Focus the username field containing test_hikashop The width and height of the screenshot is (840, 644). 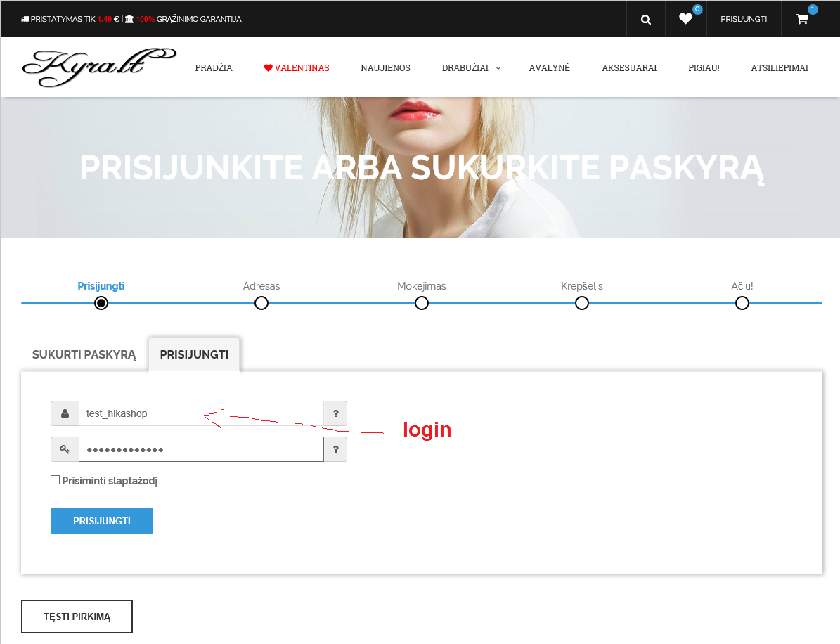click(x=202, y=413)
